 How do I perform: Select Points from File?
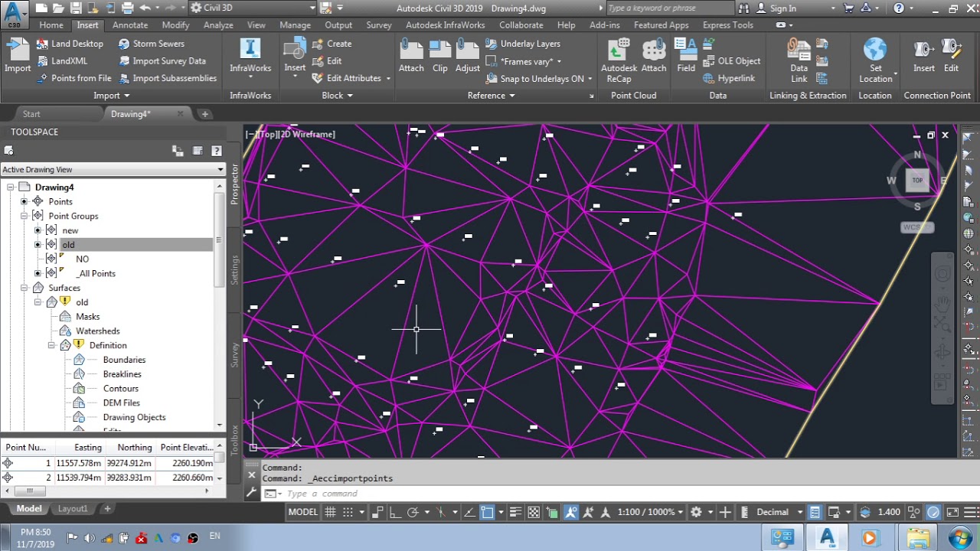click(x=74, y=78)
